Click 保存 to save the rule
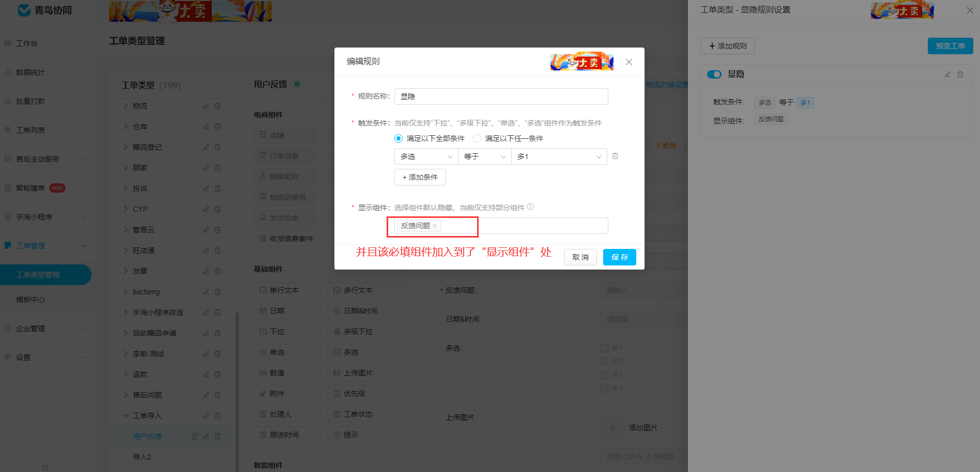Viewport: 980px width, 472px height. pyautogui.click(x=620, y=257)
